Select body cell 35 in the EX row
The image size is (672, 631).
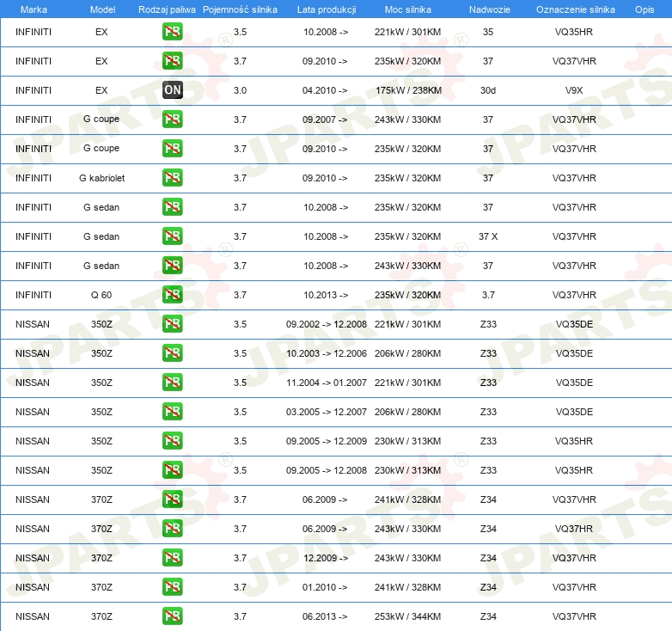[x=488, y=32]
